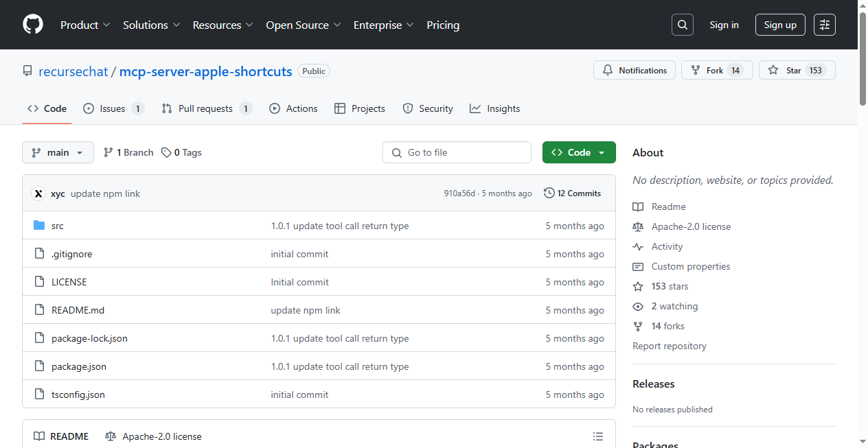868x448 pixels.
Task: Click the star icon beside 153 stars
Action: (x=638, y=286)
